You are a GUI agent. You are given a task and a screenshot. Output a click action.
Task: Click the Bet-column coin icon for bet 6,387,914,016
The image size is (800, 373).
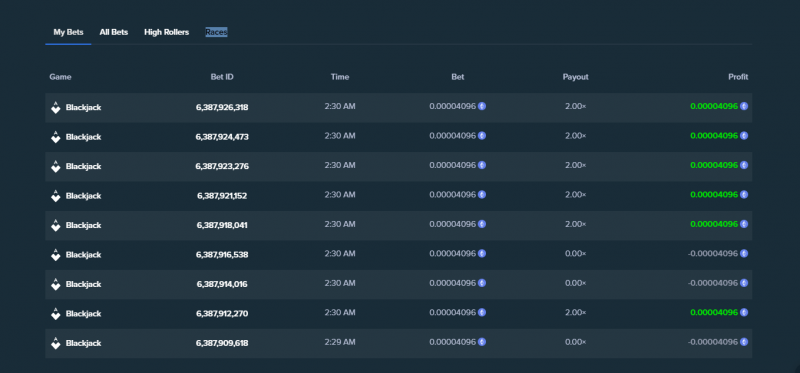(x=482, y=283)
